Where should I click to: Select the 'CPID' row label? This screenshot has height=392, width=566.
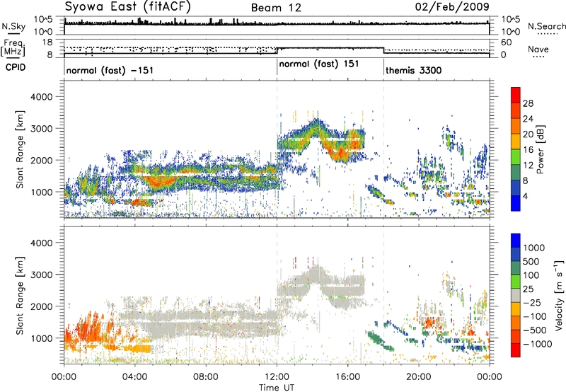[16, 67]
